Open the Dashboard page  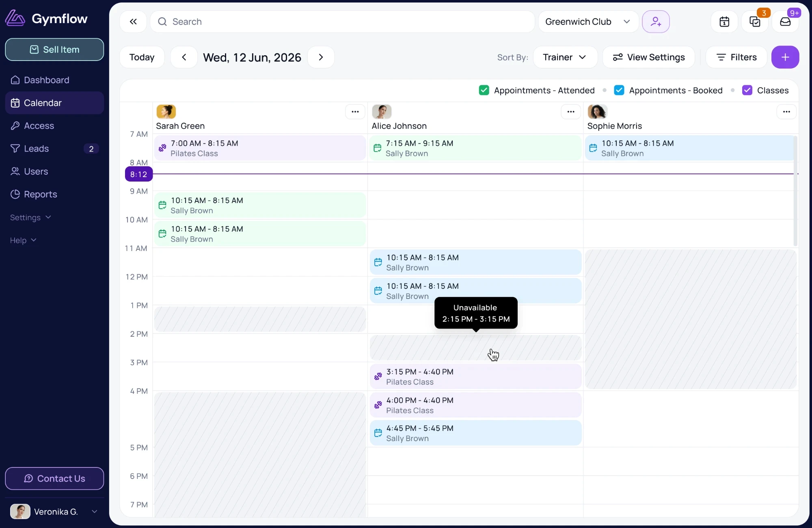54,80
